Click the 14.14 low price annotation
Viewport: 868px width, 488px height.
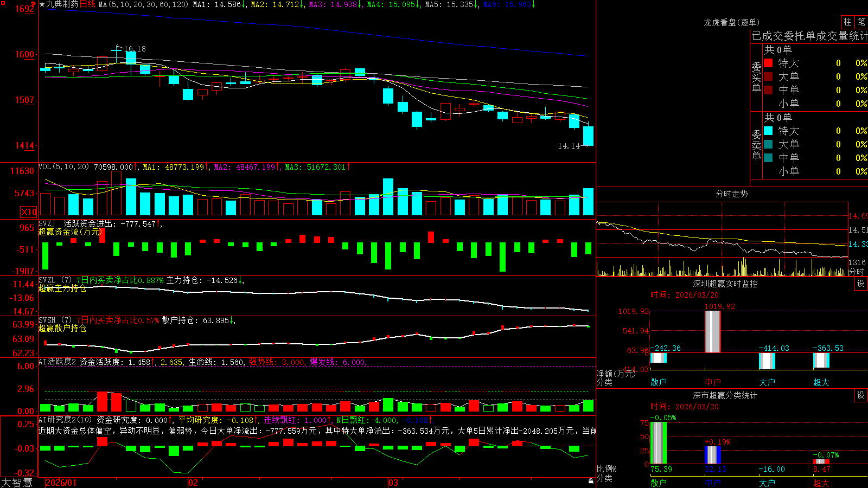tap(569, 146)
